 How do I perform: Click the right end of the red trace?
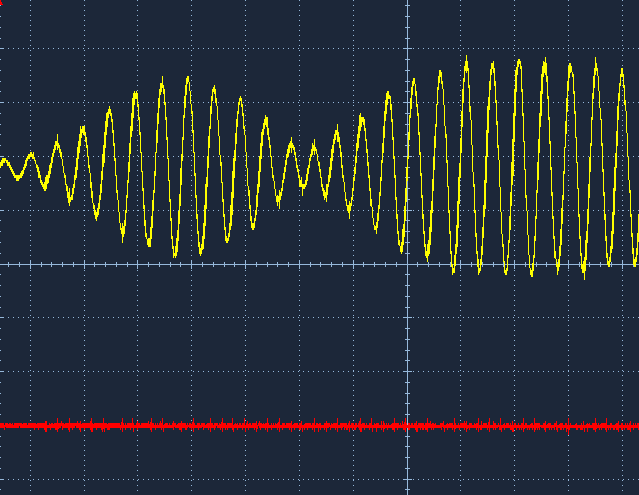tap(636, 425)
